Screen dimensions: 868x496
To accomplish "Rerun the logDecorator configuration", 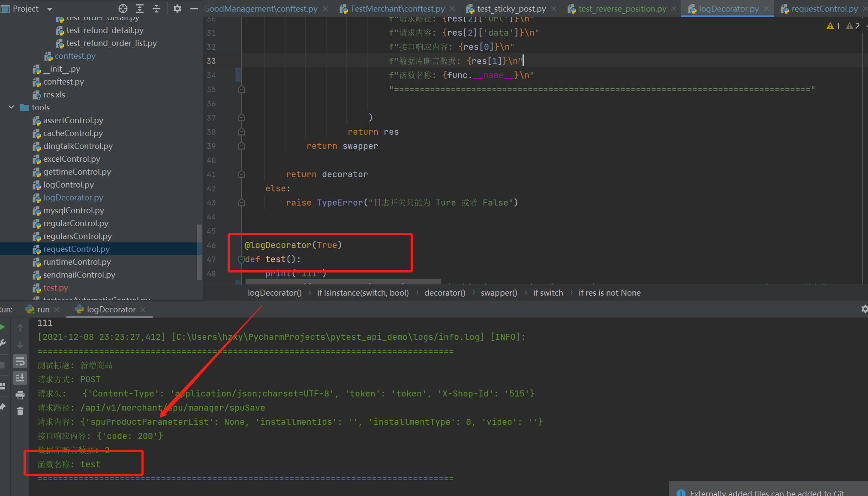I will tap(2, 327).
